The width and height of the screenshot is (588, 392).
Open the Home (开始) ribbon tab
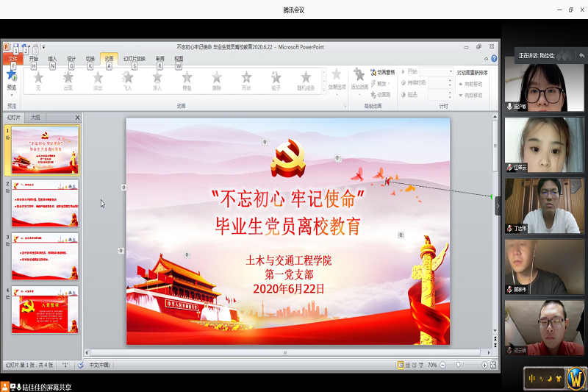coord(33,59)
